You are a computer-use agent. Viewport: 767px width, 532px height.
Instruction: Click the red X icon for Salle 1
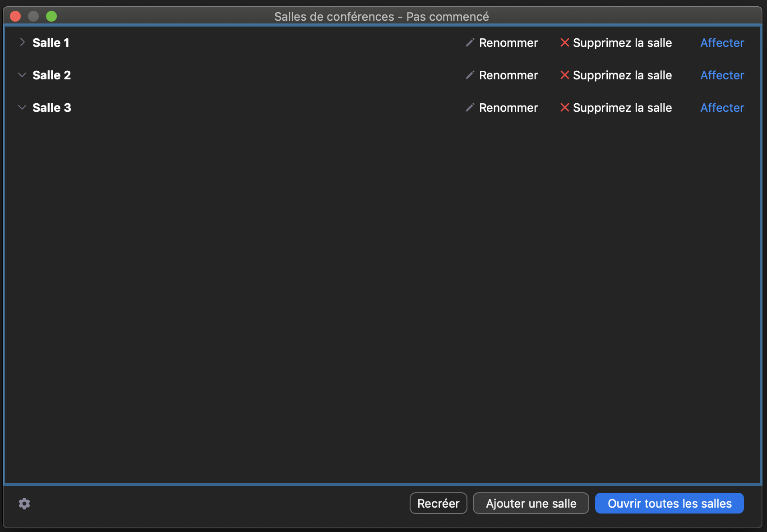point(564,43)
